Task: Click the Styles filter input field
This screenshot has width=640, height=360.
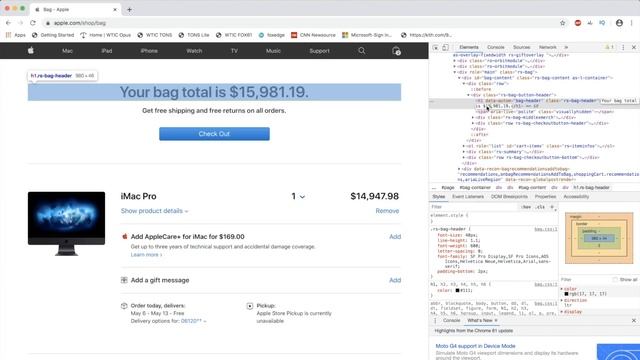Action: [x=473, y=207]
